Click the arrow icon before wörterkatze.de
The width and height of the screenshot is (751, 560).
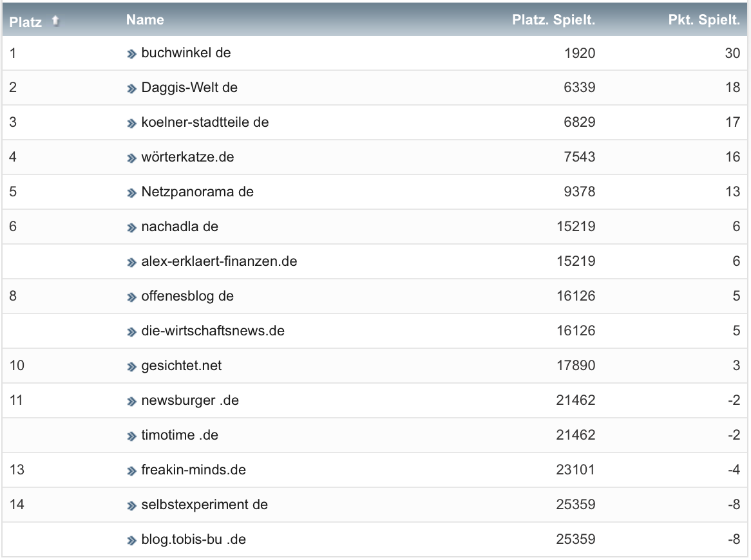[132, 158]
